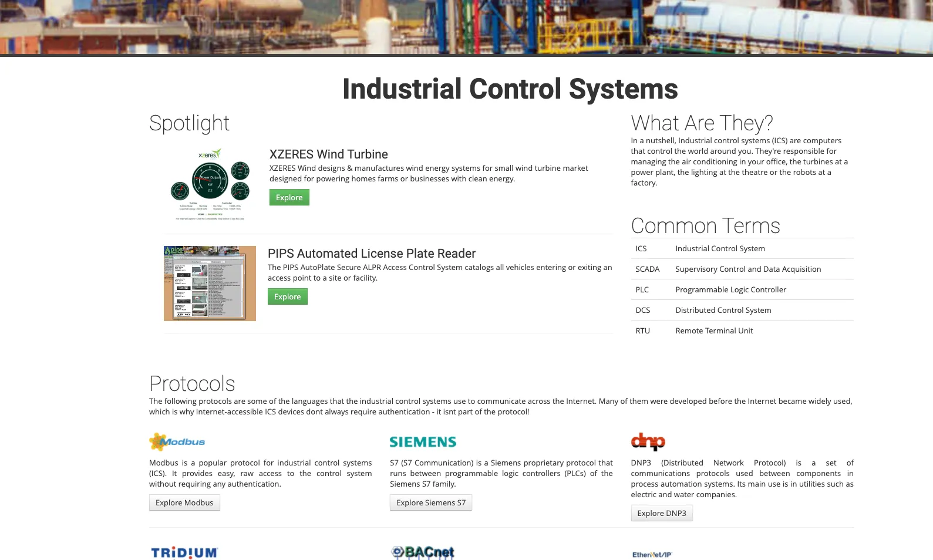Click the Explore DNP3 button

coord(662,513)
